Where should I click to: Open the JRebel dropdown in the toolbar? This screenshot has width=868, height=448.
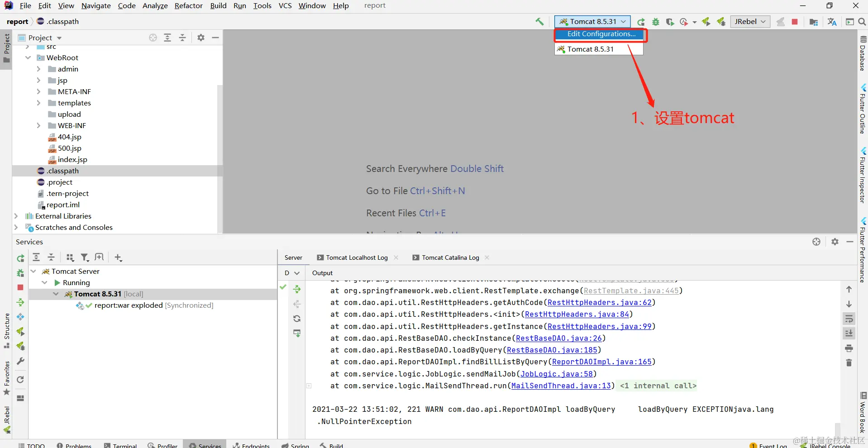[x=750, y=21]
